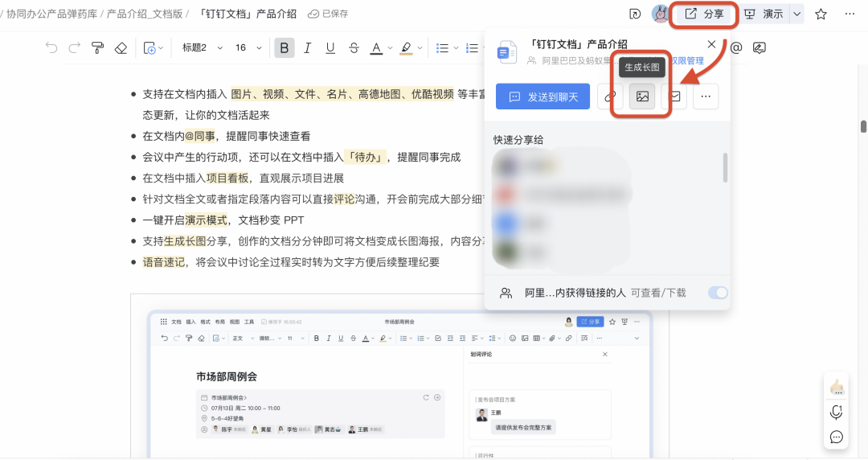This screenshot has height=460, width=868.
Task: Open the insert block menu
Action: pyautogui.click(x=153, y=48)
